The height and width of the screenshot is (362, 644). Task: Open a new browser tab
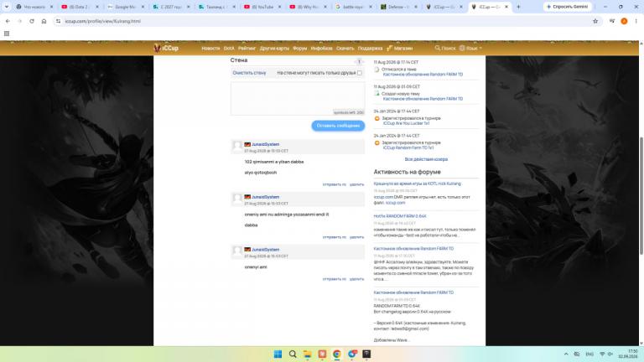click(x=518, y=7)
